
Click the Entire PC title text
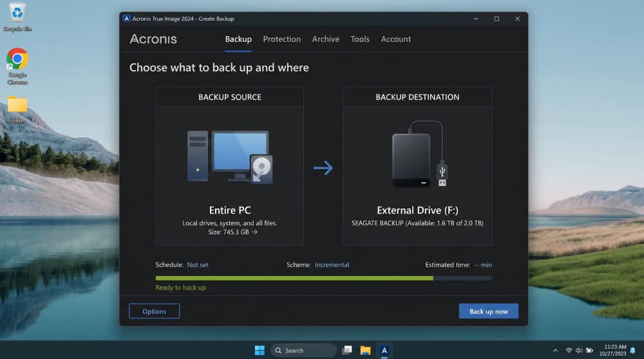click(230, 210)
